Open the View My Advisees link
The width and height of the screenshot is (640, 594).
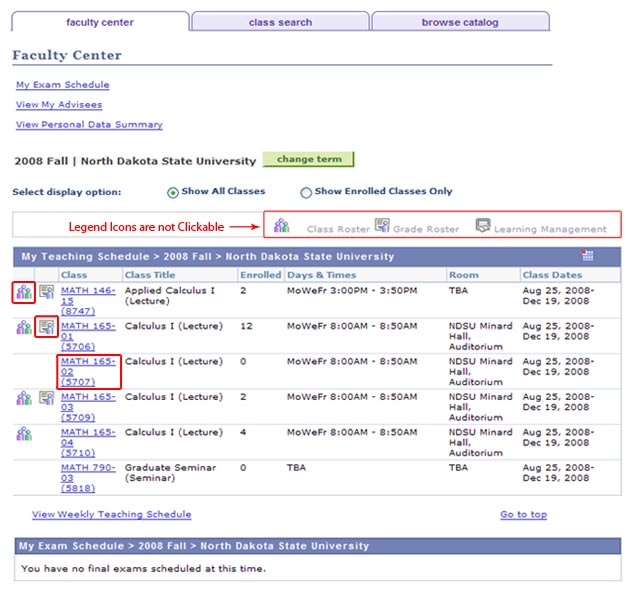(58, 105)
